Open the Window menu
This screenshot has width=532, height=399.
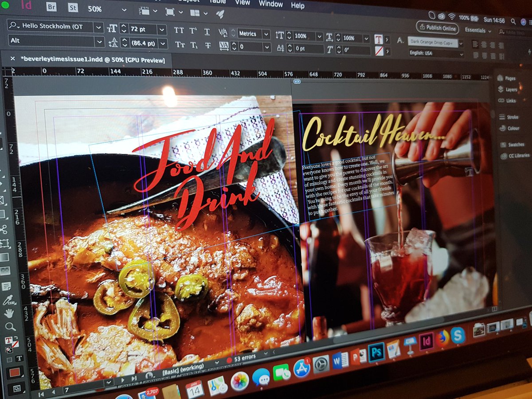(x=270, y=4)
